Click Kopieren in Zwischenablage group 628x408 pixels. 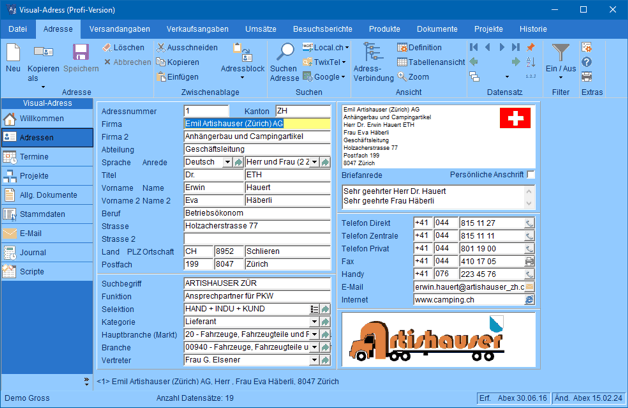pyautogui.click(x=177, y=62)
